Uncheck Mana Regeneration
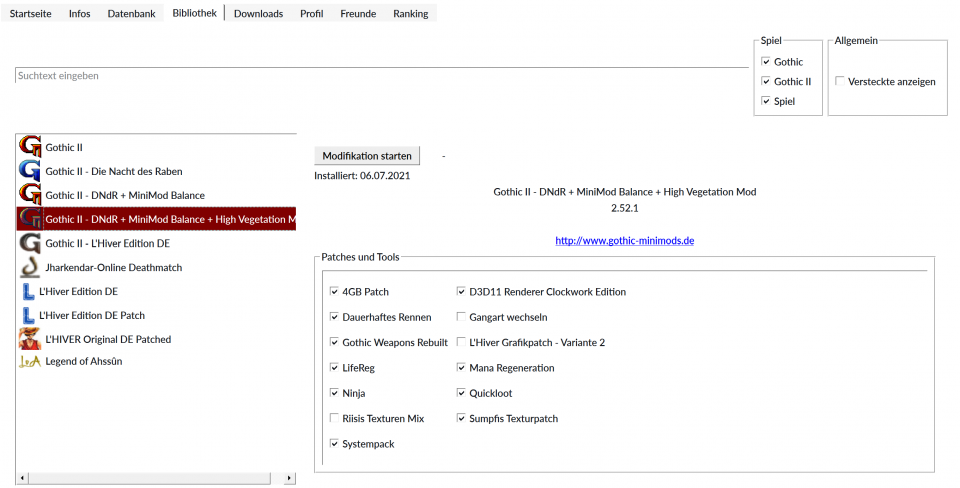Viewport: 960px width, 488px height. pyautogui.click(x=461, y=367)
